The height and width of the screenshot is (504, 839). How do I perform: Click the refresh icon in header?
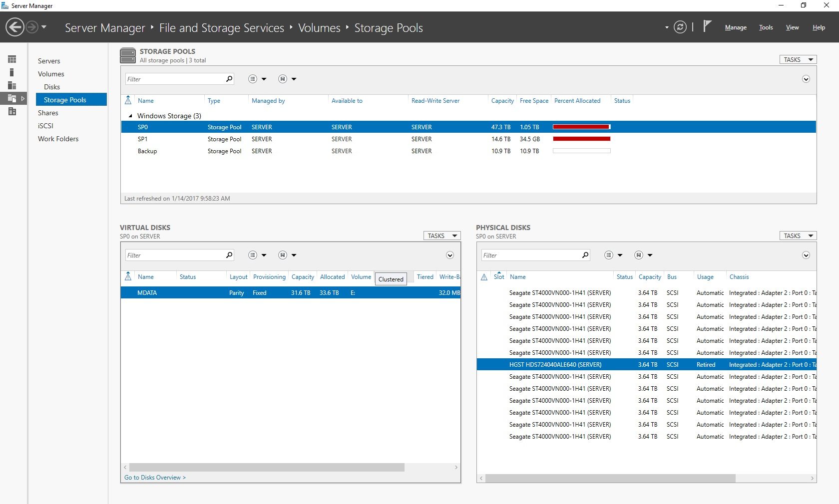(680, 27)
